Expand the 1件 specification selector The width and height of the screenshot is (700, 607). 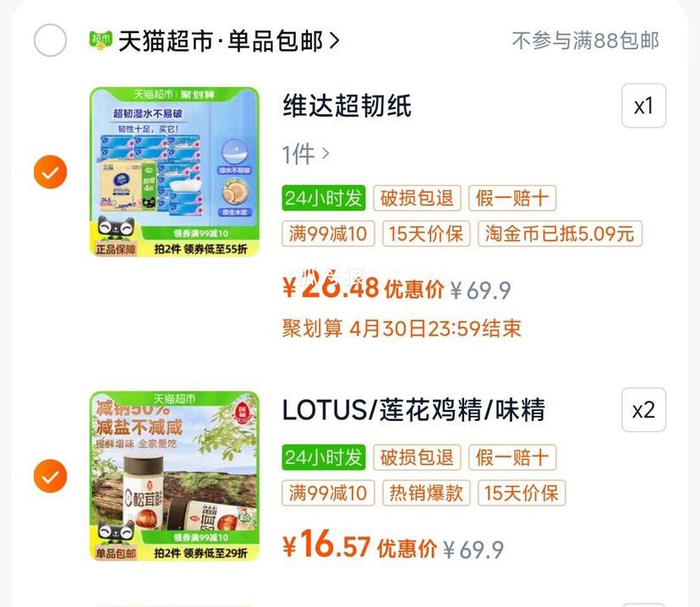click(x=306, y=155)
